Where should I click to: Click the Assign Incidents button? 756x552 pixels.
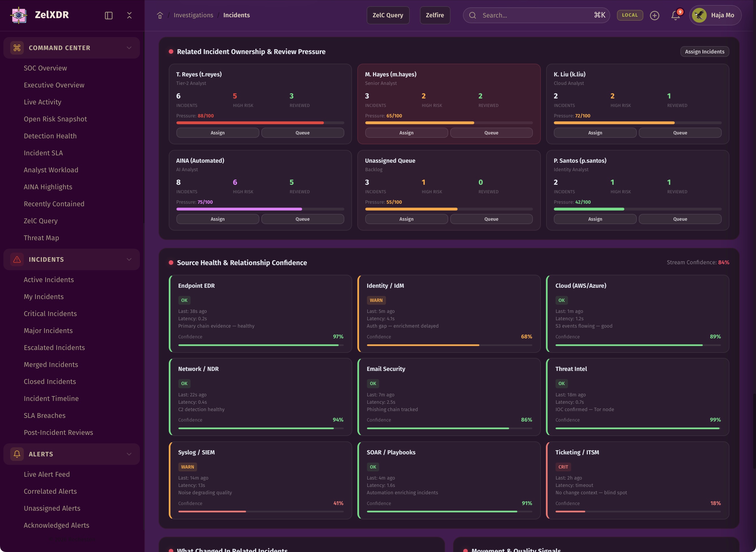coord(704,51)
